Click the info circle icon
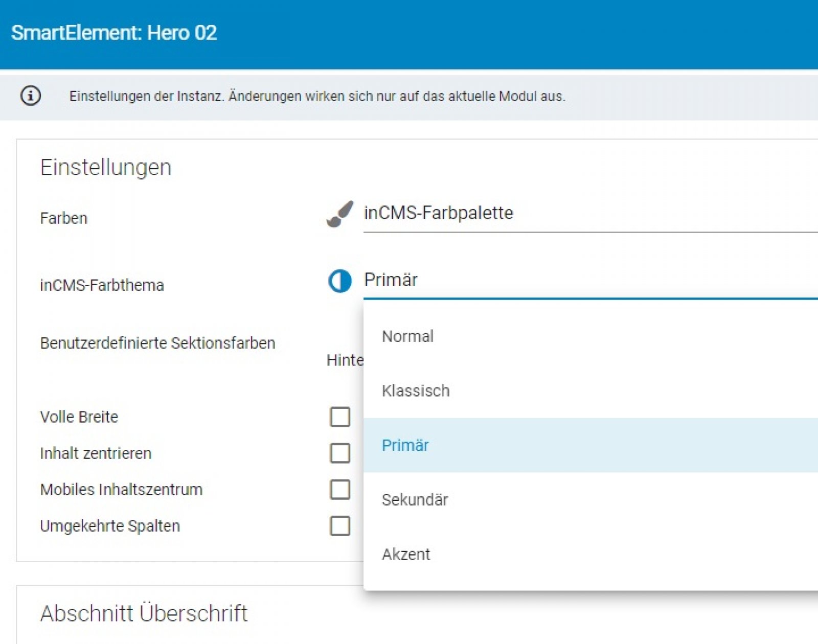This screenshot has height=644, width=818. pyautogui.click(x=31, y=96)
